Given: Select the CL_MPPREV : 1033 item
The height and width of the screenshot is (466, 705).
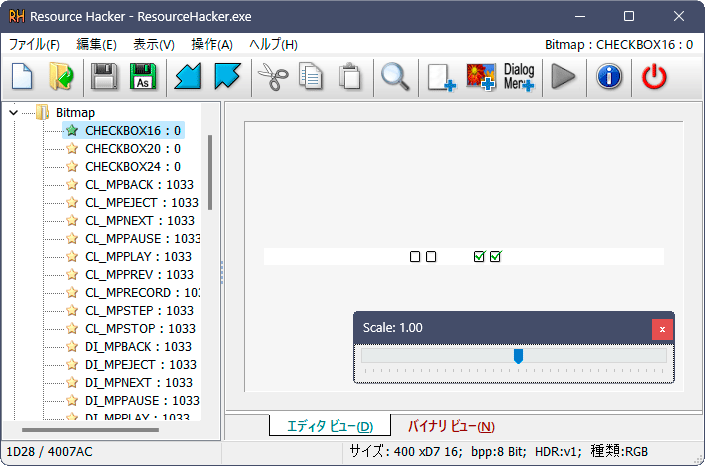Looking at the screenshot, I should click(x=139, y=274).
